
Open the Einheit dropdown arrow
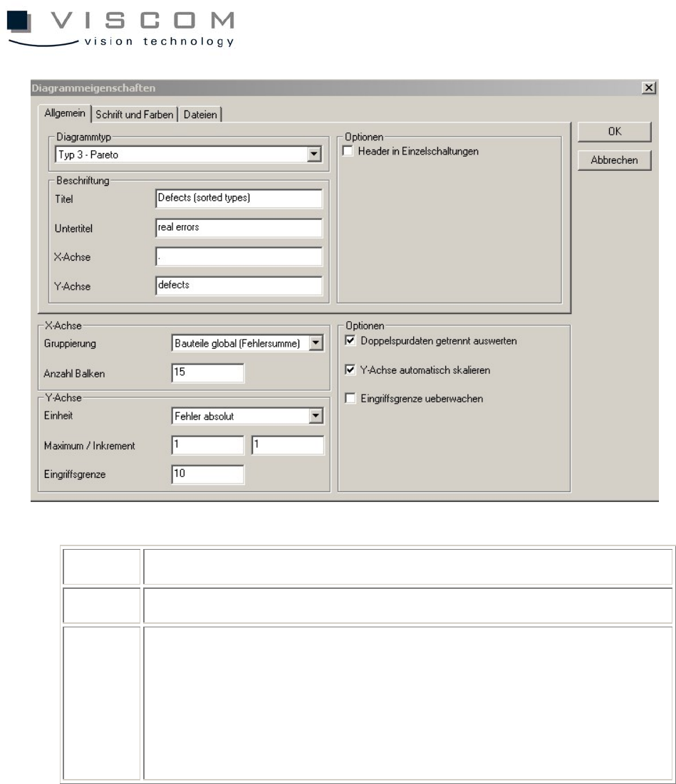click(x=316, y=416)
